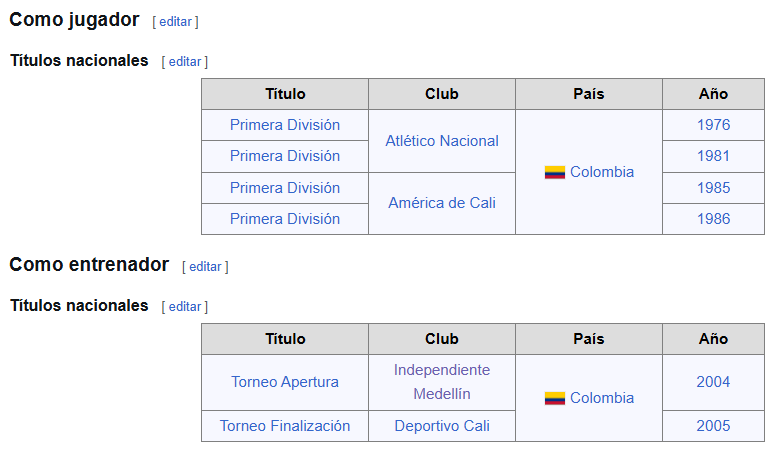Screen dimensions: 777x456
Task: Open the Torneo Apertura link
Action: pos(285,382)
